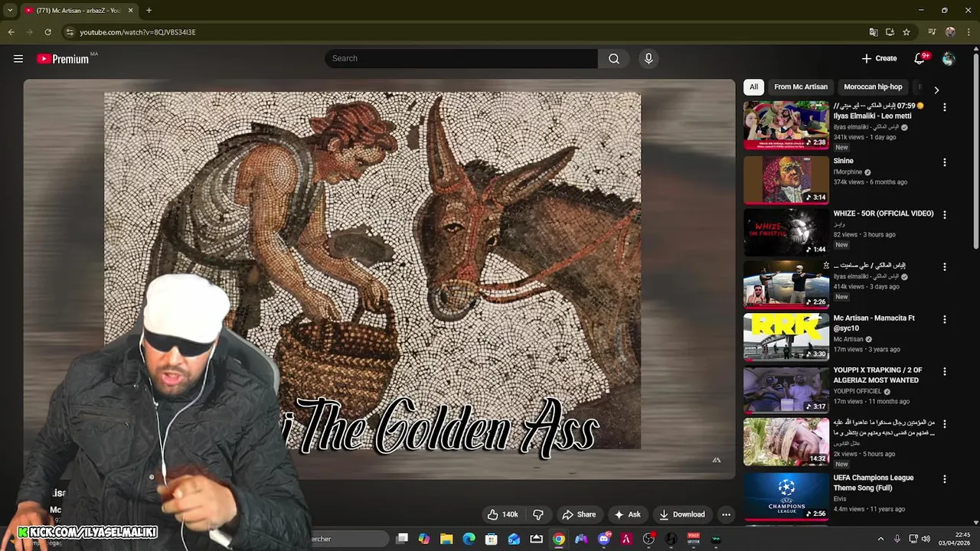Open File Explorer from the taskbar
980x551 pixels.
(x=446, y=539)
